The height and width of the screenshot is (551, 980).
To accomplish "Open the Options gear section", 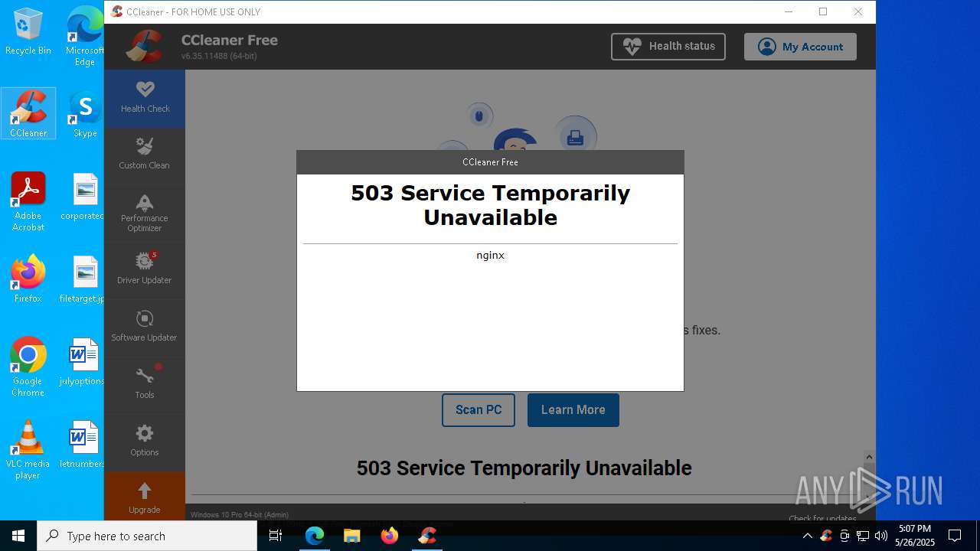I will (145, 442).
